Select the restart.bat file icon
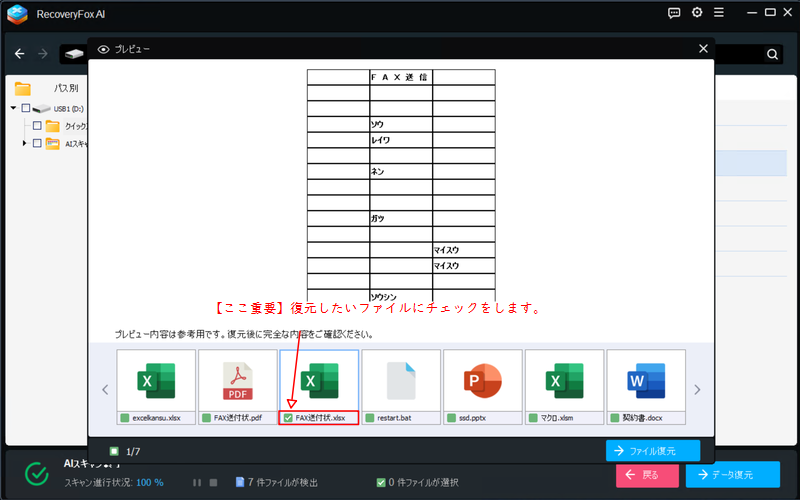 [401, 381]
